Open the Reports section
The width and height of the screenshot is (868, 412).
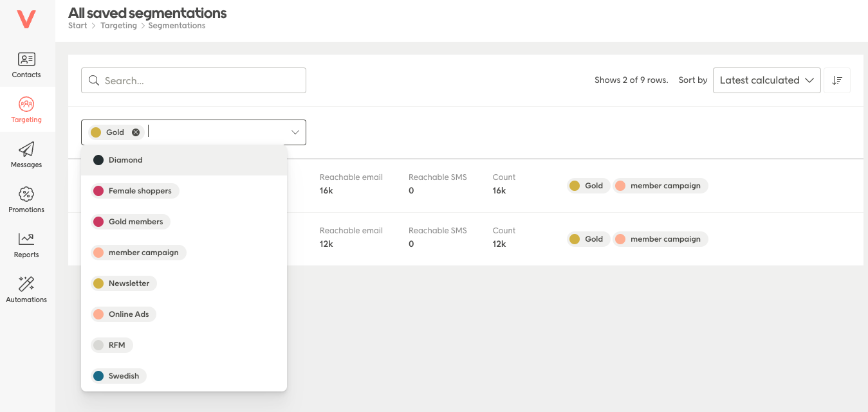[x=26, y=244]
